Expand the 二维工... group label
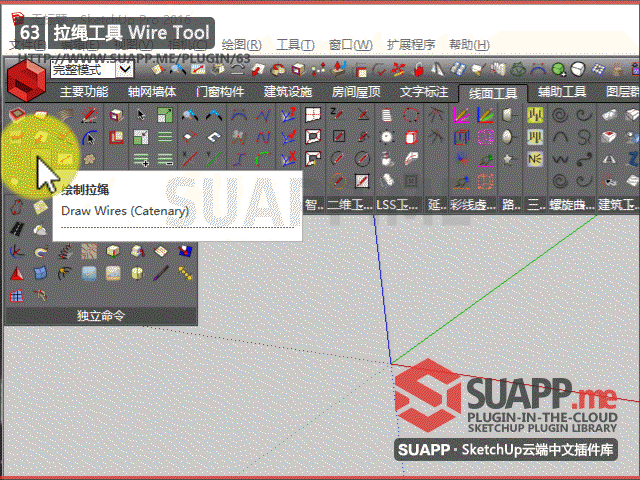The width and height of the screenshot is (640, 480). click(350, 204)
